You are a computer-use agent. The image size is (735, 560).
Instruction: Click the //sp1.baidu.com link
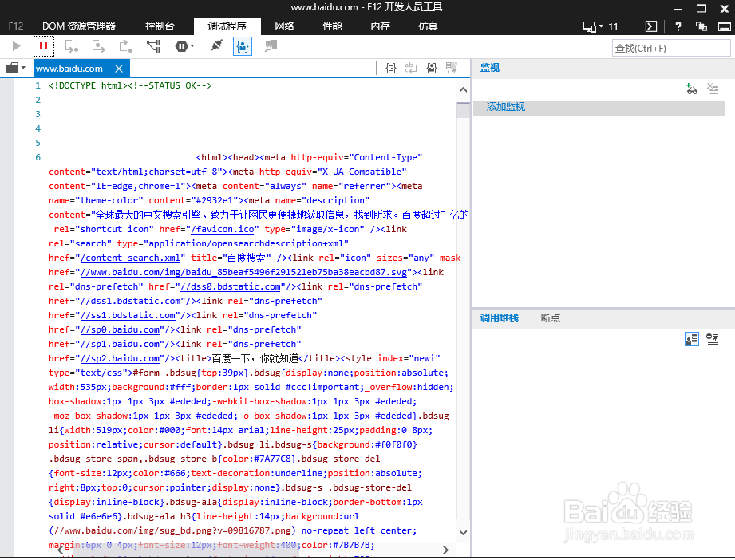click(x=120, y=344)
